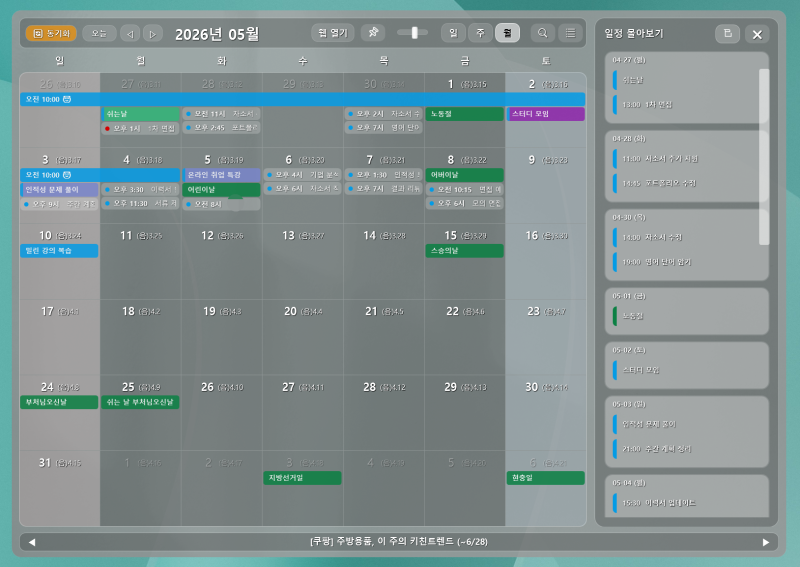Open the 지방선거일 event on June 3

point(303,478)
